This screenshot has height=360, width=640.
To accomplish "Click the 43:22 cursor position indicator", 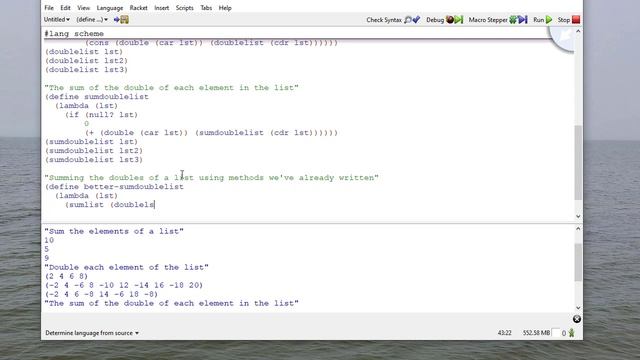I will coord(504,333).
